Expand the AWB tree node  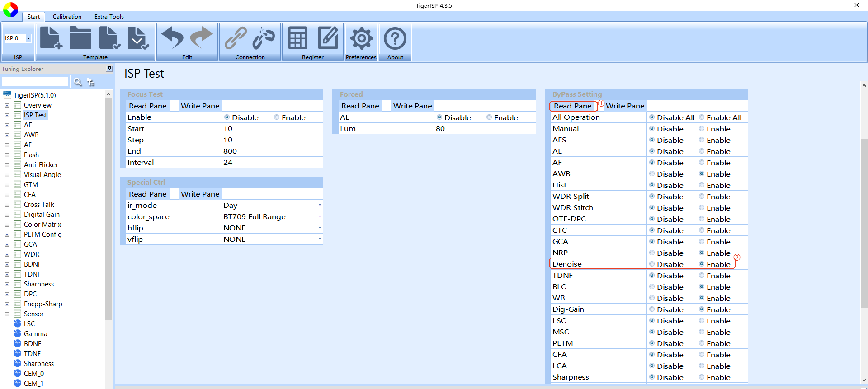[x=7, y=135]
